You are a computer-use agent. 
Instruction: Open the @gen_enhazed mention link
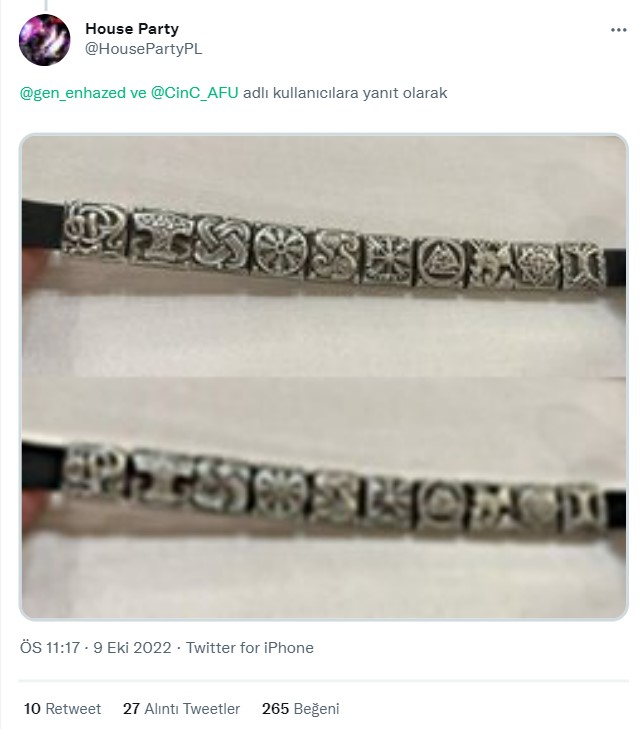pyautogui.click(x=73, y=93)
